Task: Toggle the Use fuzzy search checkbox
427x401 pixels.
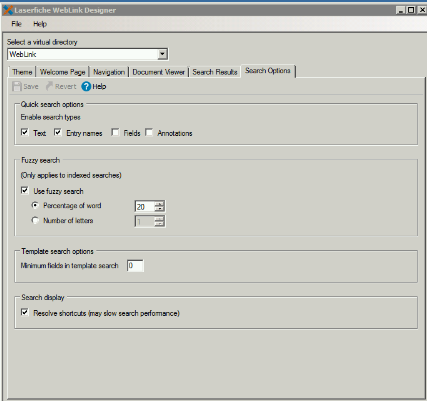Action: click(25, 190)
